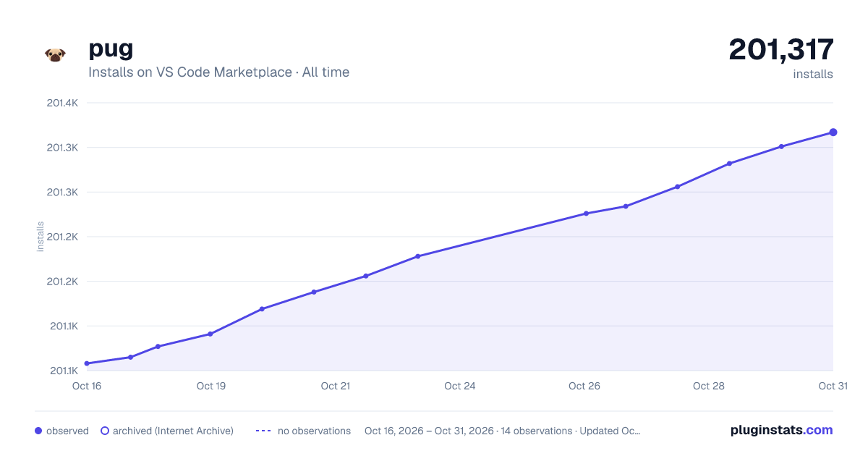The height and width of the screenshot is (456, 868).
Task: Click the 'Oct 21' x-axis label
Action: click(x=336, y=386)
